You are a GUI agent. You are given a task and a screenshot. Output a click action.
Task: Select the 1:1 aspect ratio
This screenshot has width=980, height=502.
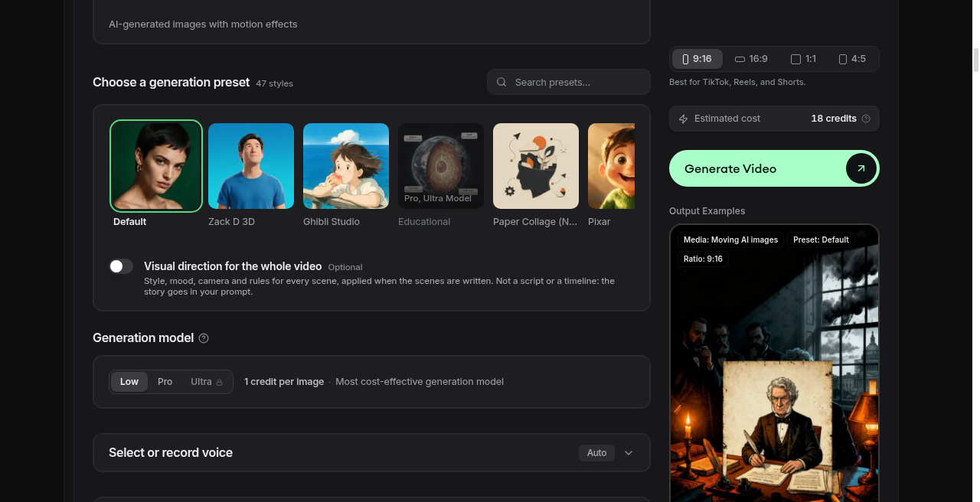[803, 59]
